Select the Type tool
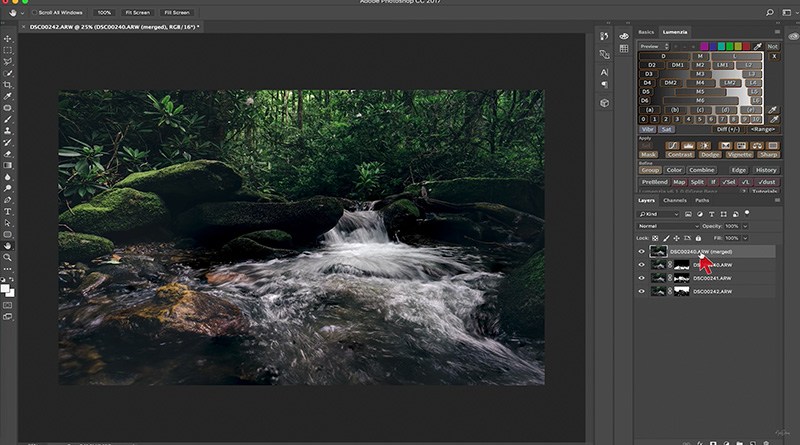 [8, 211]
